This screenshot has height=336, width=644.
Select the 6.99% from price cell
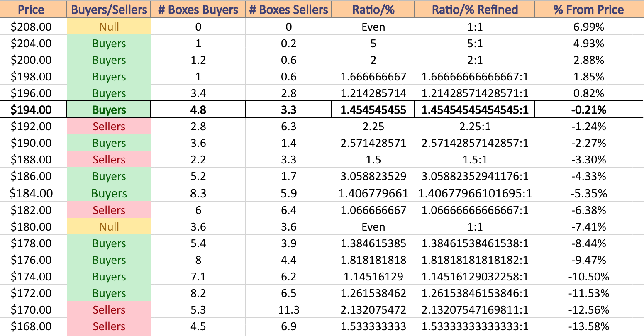coord(588,27)
